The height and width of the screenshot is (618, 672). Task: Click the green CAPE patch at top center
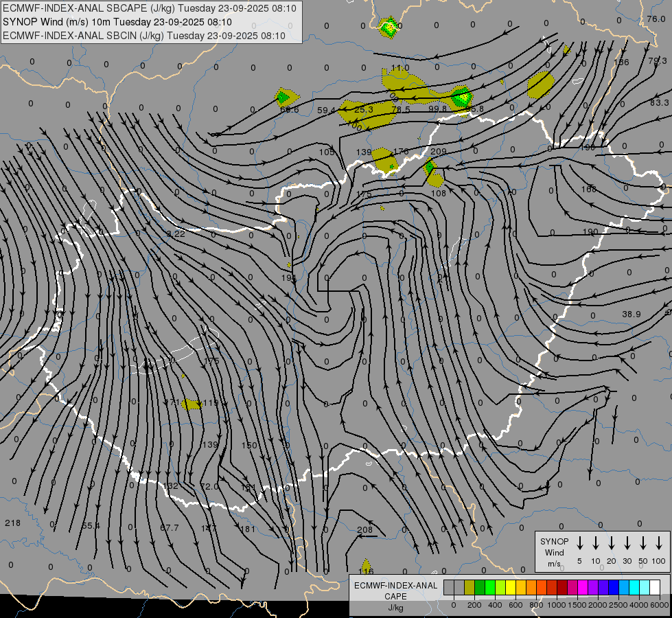(389, 28)
